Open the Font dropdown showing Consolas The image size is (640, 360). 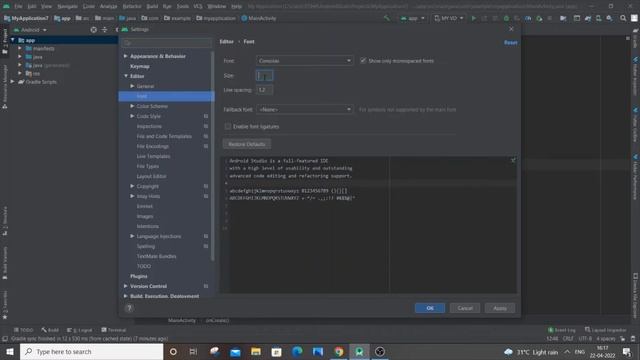tap(304, 60)
